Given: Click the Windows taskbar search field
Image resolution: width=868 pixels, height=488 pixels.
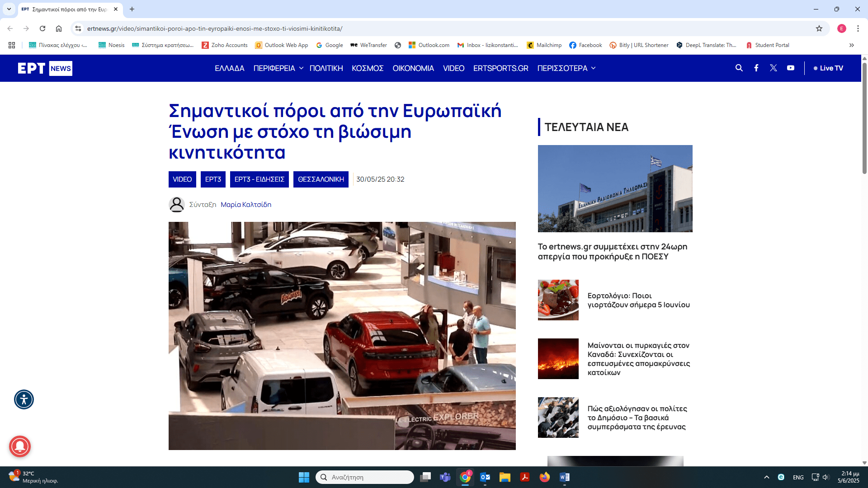Looking at the screenshot, I should [365, 477].
